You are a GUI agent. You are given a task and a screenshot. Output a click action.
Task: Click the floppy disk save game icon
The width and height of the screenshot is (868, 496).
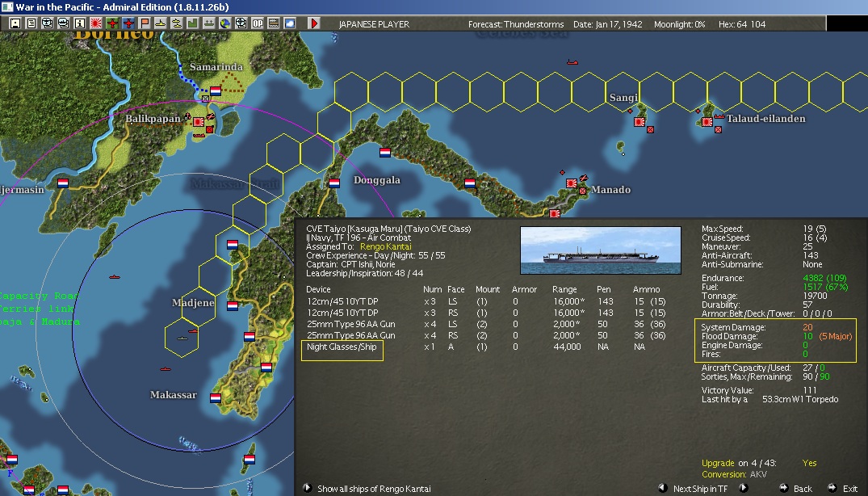tap(15, 23)
